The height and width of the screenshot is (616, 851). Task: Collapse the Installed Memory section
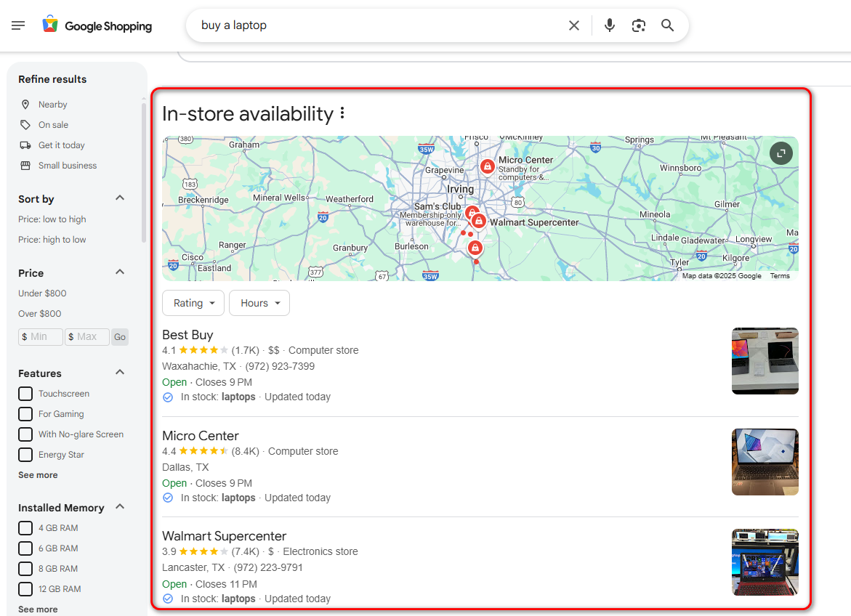120,507
